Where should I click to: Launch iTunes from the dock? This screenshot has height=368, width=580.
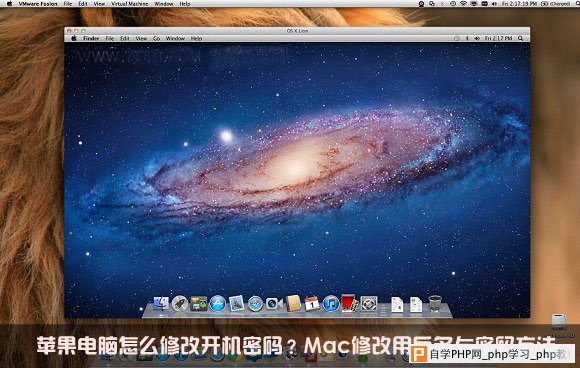pos(331,304)
